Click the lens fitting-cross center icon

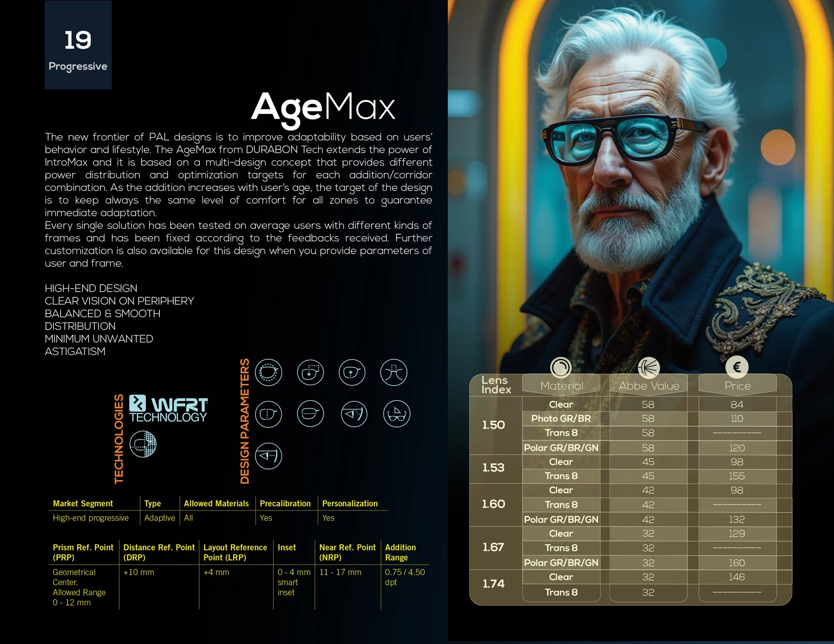click(x=352, y=372)
